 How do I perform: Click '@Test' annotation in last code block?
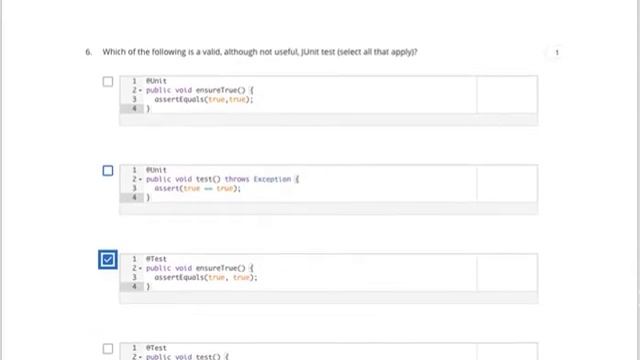click(x=156, y=348)
